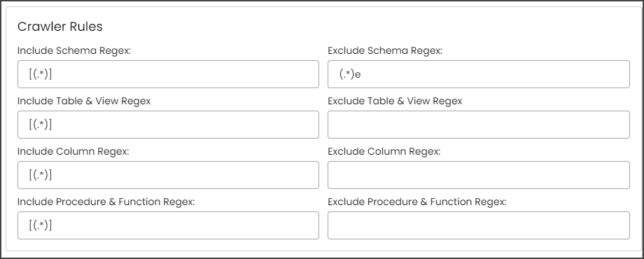Click the (.*)e regex value text
The width and height of the screenshot is (644, 259).
coord(350,74)
